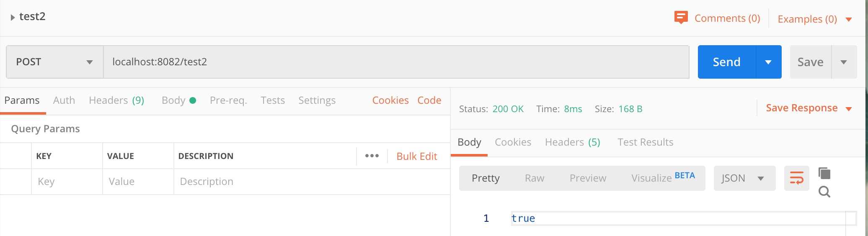This screenshot has width=868, height=236.
Task: Switch to the Raw response view
Action: [535, 178]
